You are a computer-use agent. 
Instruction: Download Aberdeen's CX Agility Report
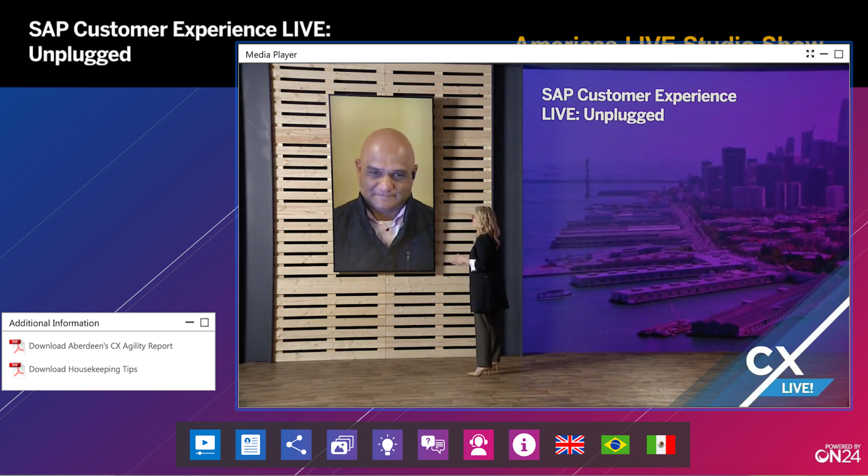coord(101,346)
